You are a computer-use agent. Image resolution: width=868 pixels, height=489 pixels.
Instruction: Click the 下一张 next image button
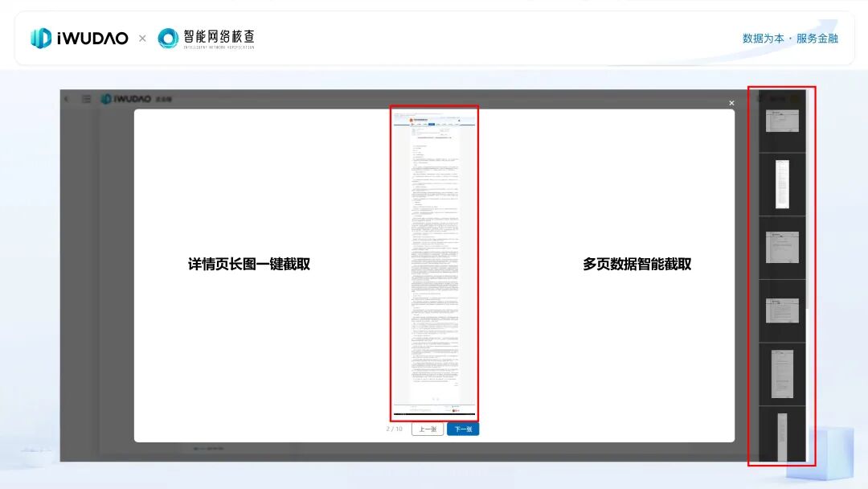pos(463,429)
